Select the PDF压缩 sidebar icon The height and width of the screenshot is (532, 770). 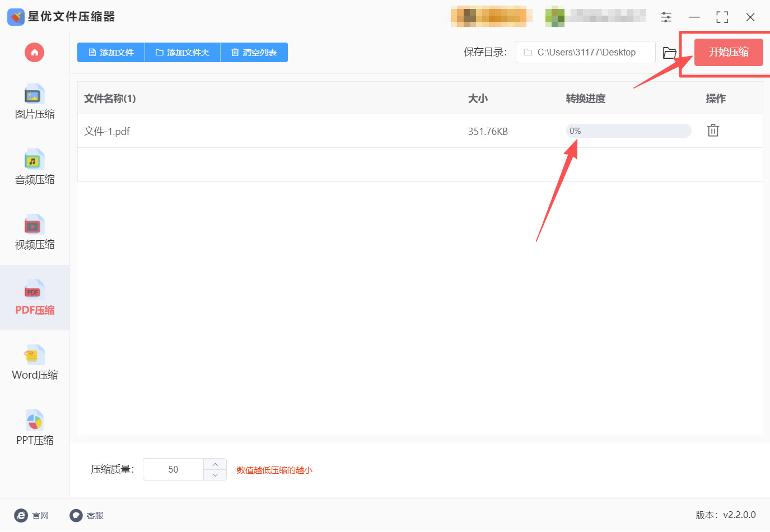34,298
